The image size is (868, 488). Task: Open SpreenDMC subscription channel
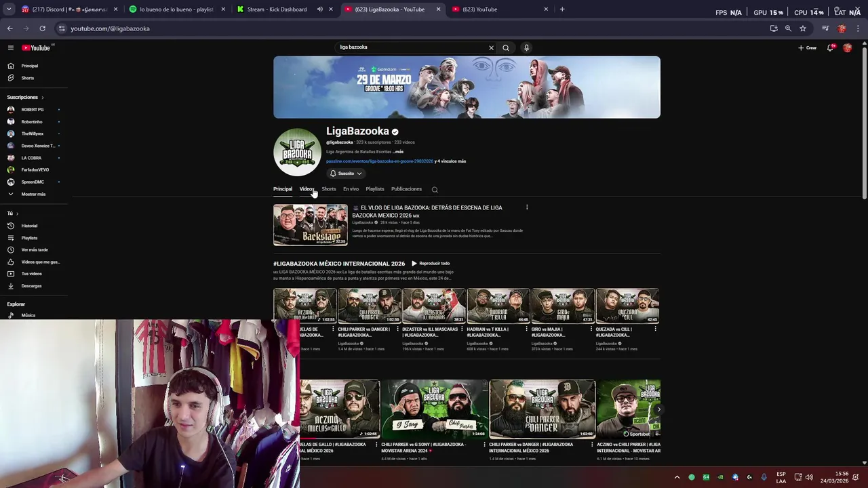[34, 182]
